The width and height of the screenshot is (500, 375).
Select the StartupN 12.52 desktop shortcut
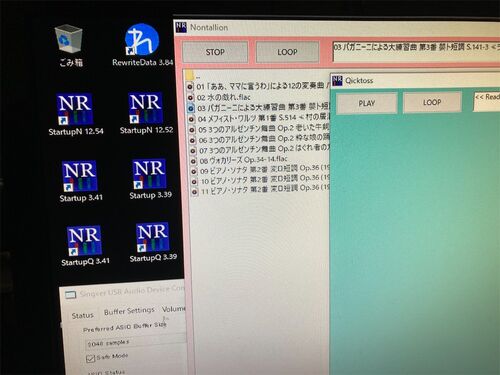point(146,113)
